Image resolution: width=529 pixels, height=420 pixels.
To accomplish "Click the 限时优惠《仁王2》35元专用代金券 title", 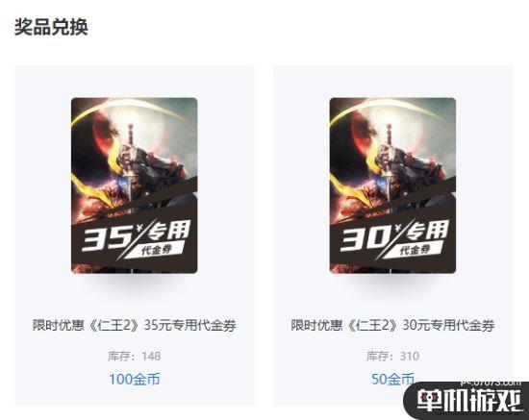I will point(135,325).
